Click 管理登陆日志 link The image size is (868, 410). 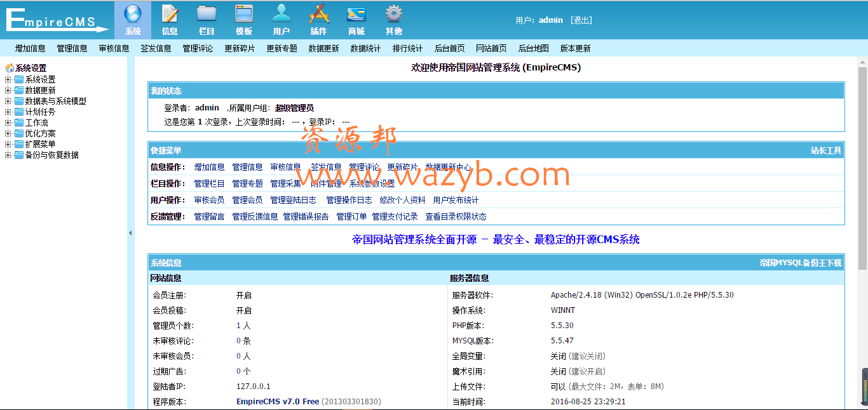pyautogui.click(x=294, y=200)
